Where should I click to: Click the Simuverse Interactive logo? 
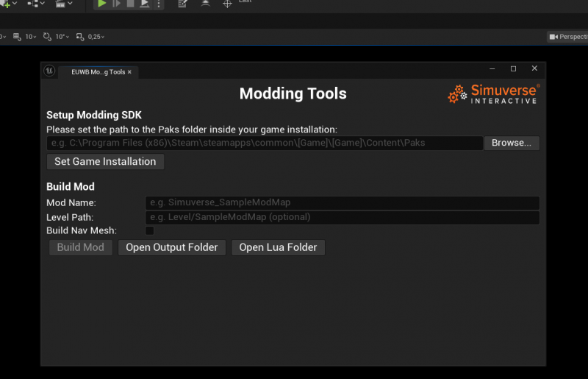tap(493, 94)
